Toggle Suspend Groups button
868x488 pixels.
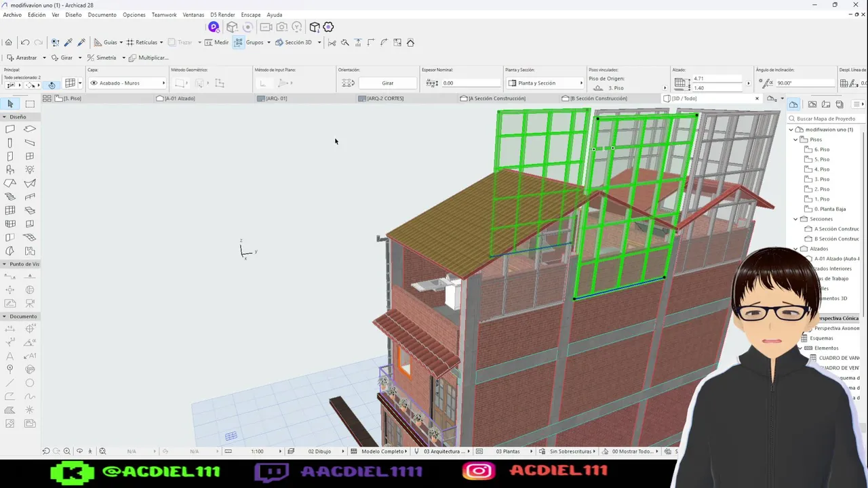239,42
